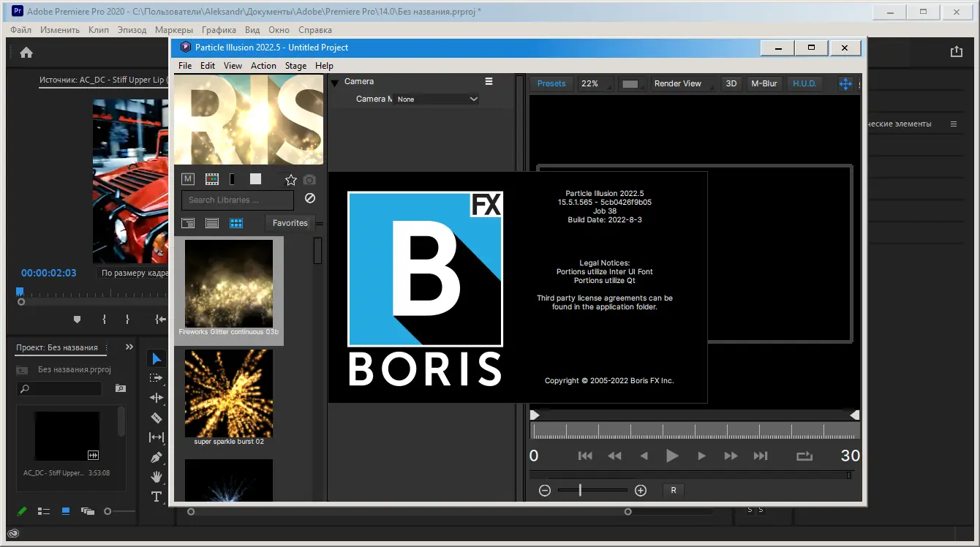This screenshot has width=980, height=547.
Task: Open the Camera None dropdown
Action: click(437, 99)
